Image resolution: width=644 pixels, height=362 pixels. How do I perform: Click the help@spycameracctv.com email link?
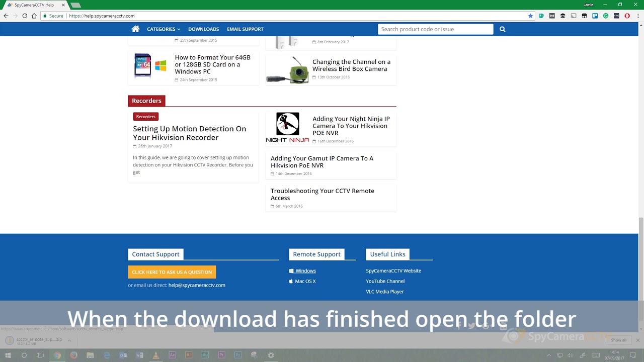[197, 285]
